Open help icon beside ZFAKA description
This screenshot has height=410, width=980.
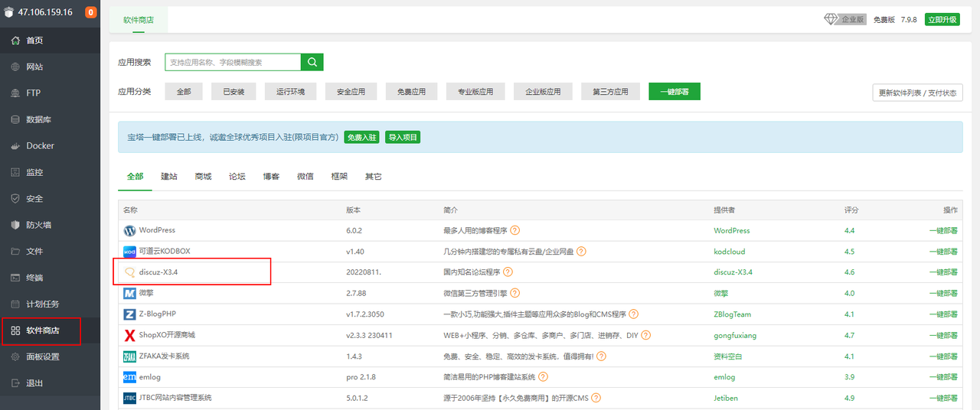click(x=601, y=356)
